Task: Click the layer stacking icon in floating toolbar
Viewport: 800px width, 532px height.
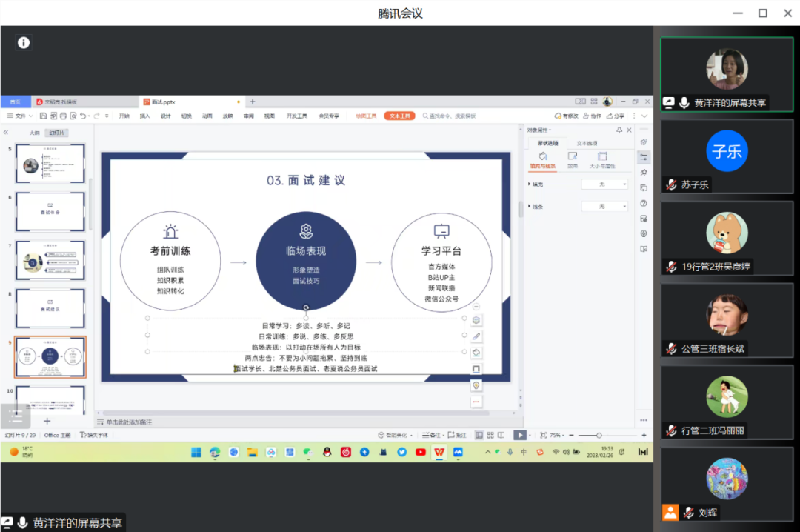Action: [476, 320]
